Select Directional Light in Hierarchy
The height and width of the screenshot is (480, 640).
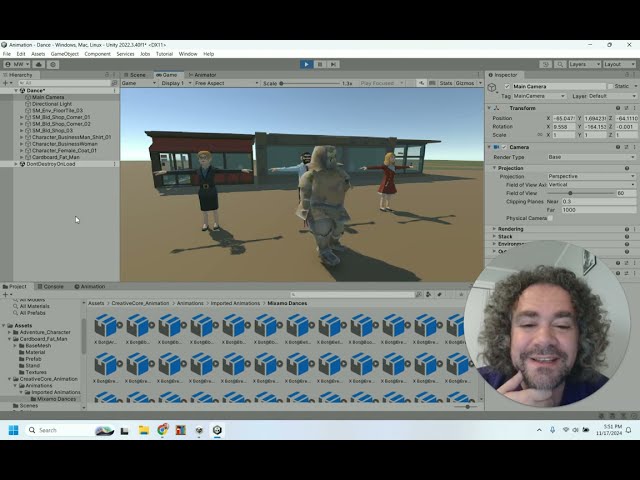(x=52, y=104)
